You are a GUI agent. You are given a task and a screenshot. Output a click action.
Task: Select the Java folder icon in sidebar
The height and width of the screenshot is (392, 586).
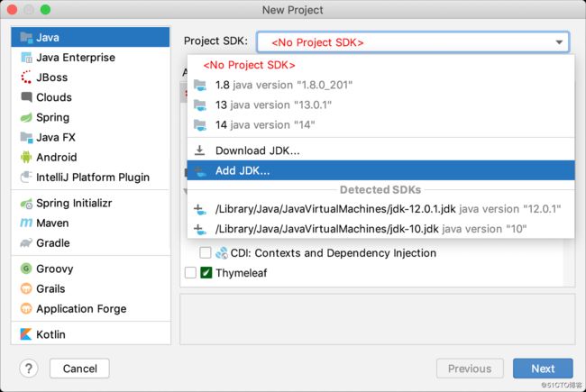point(26,37)
